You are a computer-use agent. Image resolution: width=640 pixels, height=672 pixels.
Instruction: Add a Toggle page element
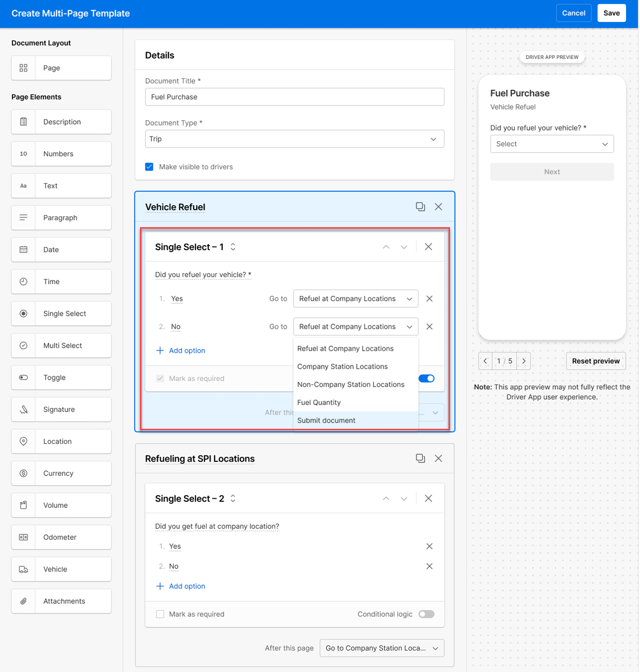coord(61,378)
